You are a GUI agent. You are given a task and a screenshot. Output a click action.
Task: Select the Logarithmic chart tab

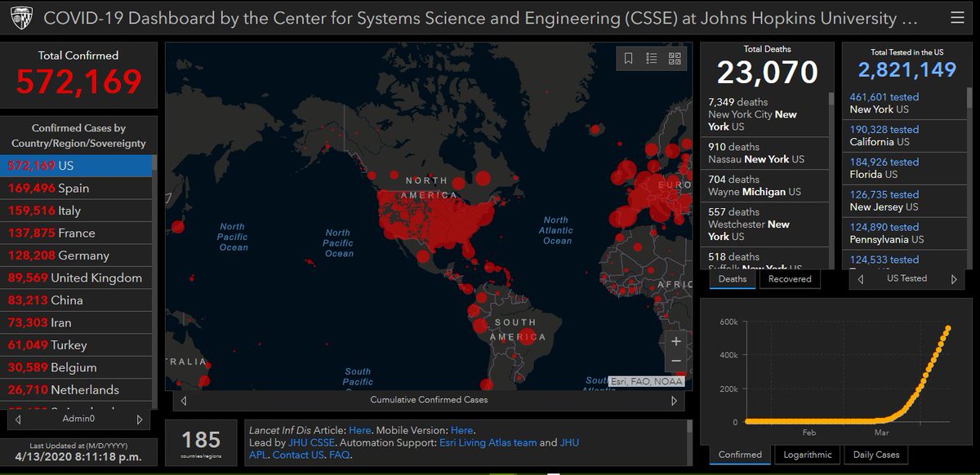808,455
